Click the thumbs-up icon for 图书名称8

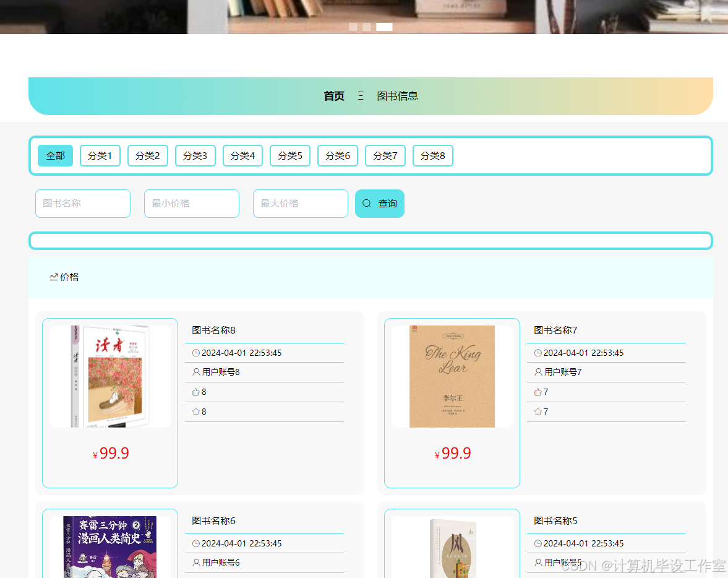click(x=196, y=392)
